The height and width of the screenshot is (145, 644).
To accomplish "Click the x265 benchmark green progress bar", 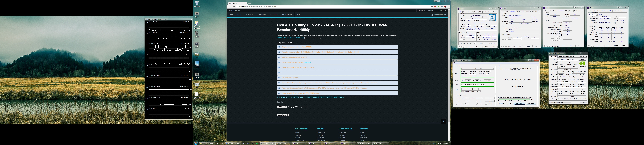I will point(514,99).
